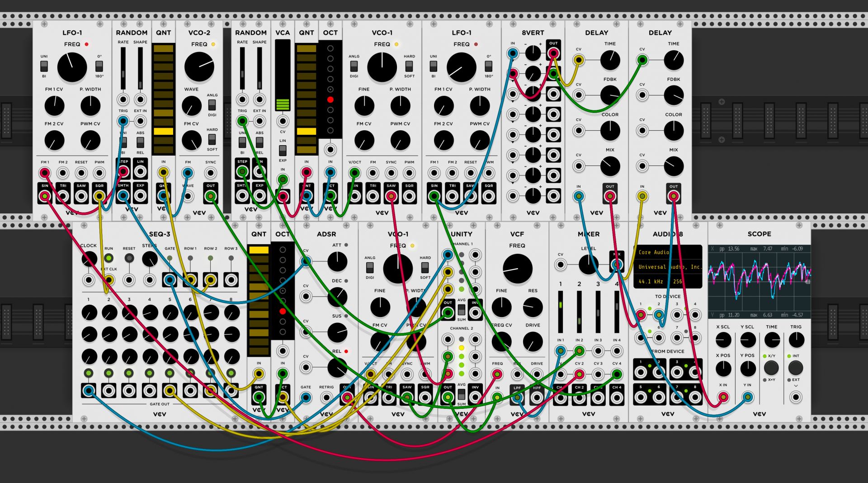Image resolution: width=868 pixels, height=483 pixels.
Task: Toggle the SEQ-3 RUN button
Action: pyautogui.click(x=108, y=258)
